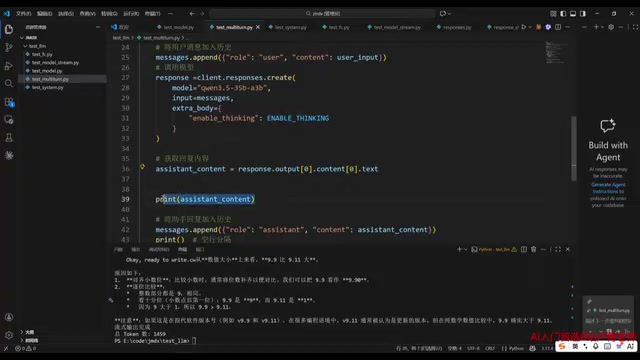640x360 pixels.
Task: Toggle the secondary side bar
Action: 583,13
